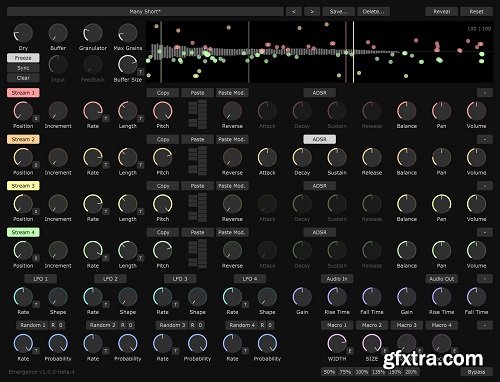This screenshot has height=382, width=500.
Task: Set interface scale to 150%
Action: [x=395, y=372]
